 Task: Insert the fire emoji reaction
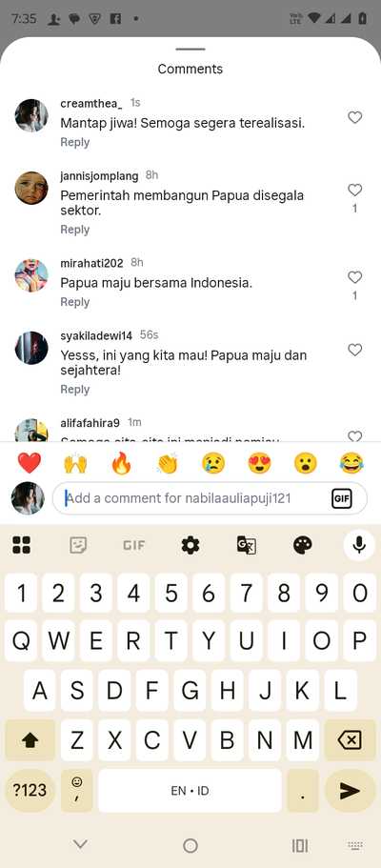coord(121,463)
